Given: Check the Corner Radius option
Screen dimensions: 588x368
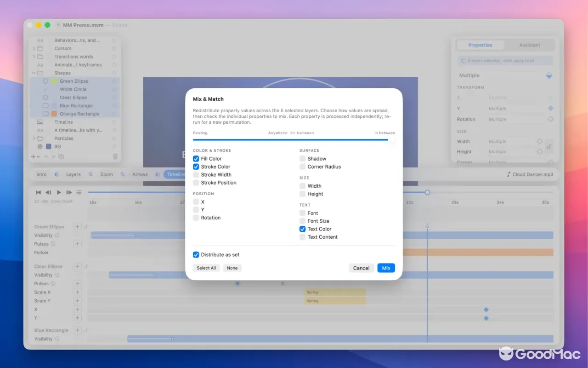Looking at the screenshot, I should click(x=303, y=167).
